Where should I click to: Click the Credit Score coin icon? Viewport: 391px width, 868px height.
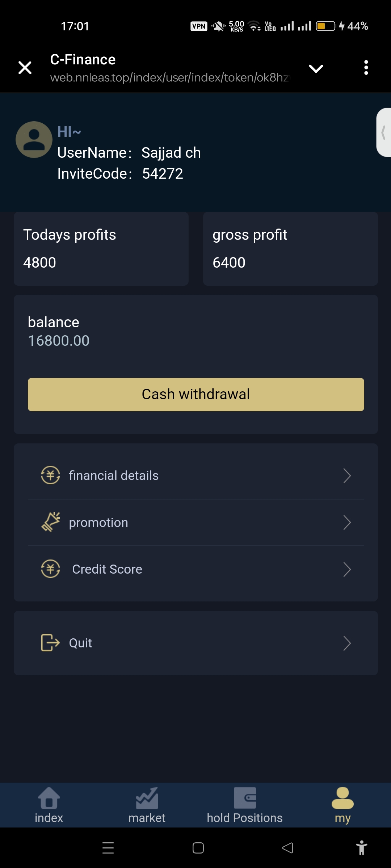50,569
